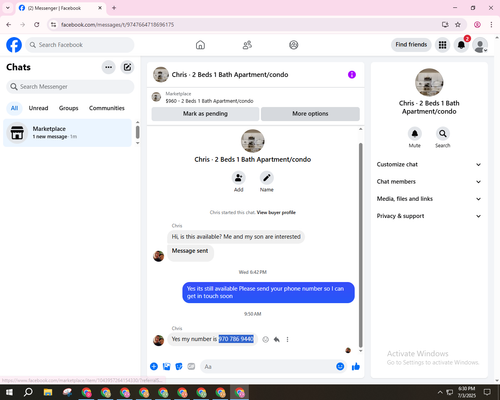Open Chrome profile avatar icon
The height and width of the screenshot is (400, 500).
(477, 25)
